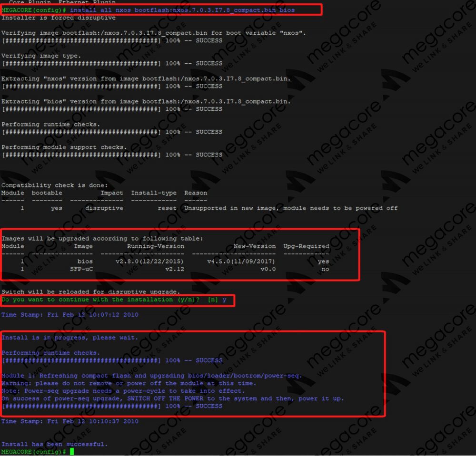Click the 10:10:37 time stamp line
Screen dimensions: 476x456
pyautogui.click(x=69, y=421)
